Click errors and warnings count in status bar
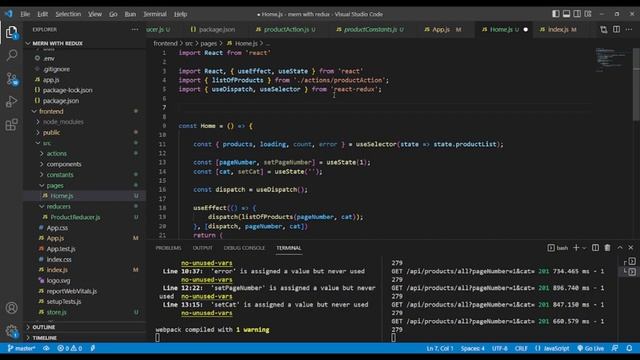This screenshot has width=640, height=360. point(69,348)
